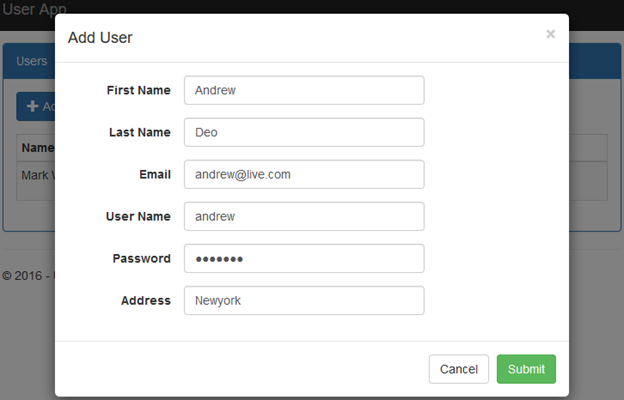This screenshot has width=624, height=400.
Task: Click the First Name input field
Action: (x=304, y=90)
